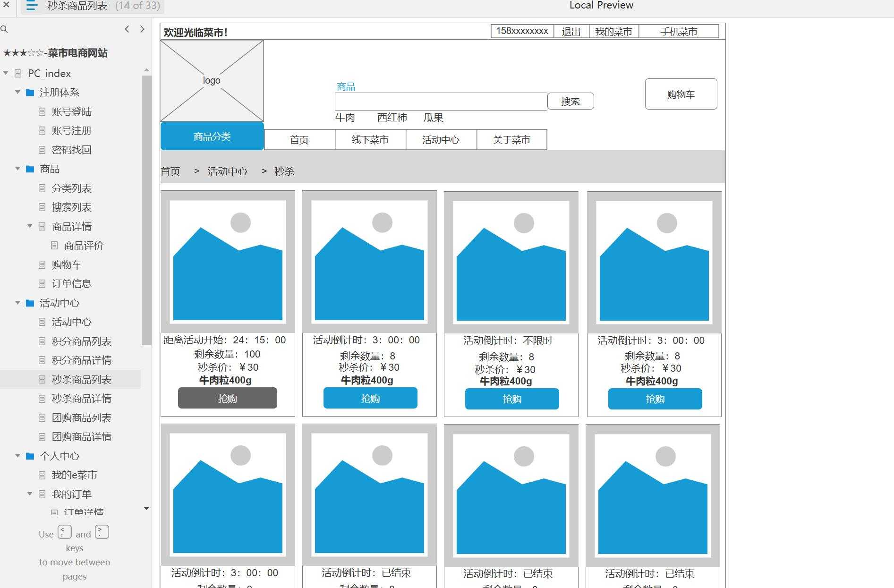The height and width of the screenshot is (588, 894).
Task: Click the sidebar search magnifier icon
Action: click(4, 29)
